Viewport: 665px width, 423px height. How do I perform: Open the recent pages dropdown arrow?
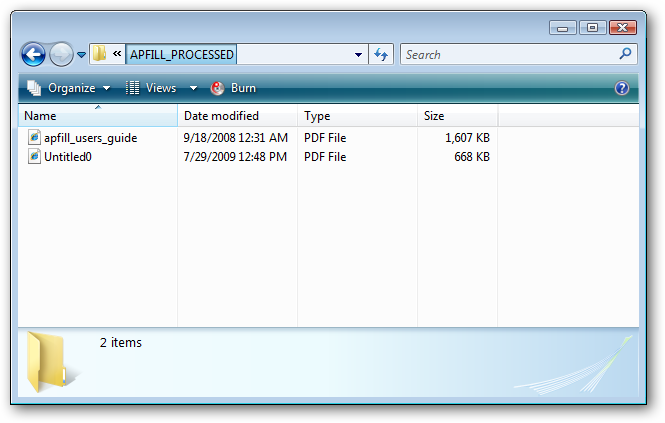click(81, 55)
